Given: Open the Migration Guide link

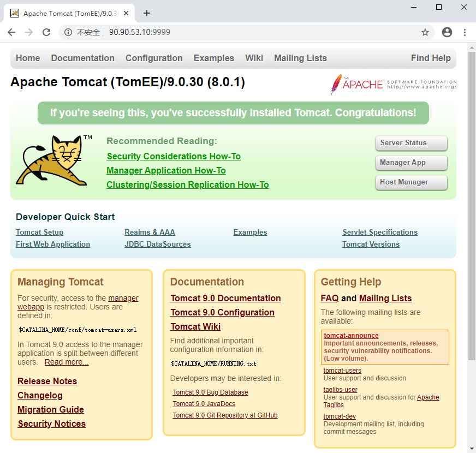Looking at the screenshot, I should (x=50, y=409).
